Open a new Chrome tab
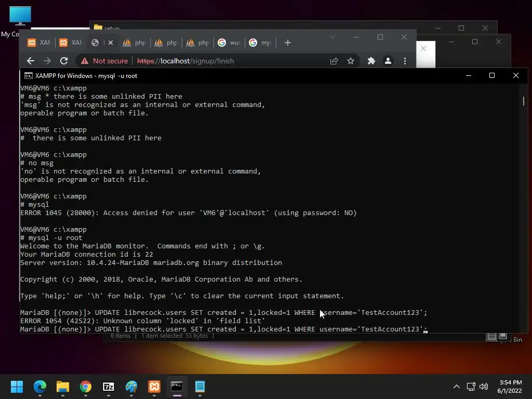This screenshot has width=532, height=399. point(288,43)
